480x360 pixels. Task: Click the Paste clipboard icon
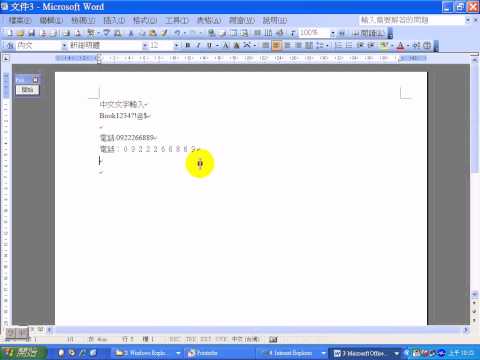tap(153, 33)
